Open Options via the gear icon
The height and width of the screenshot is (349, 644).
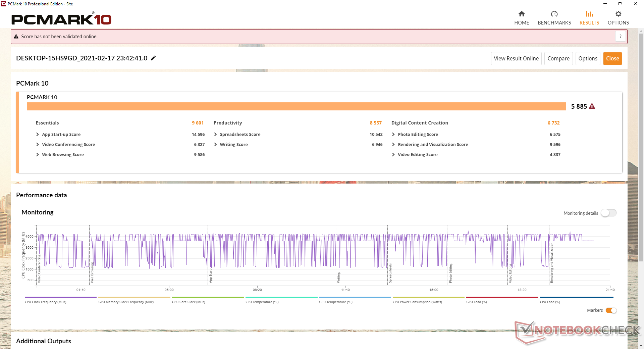pos(618,14)
